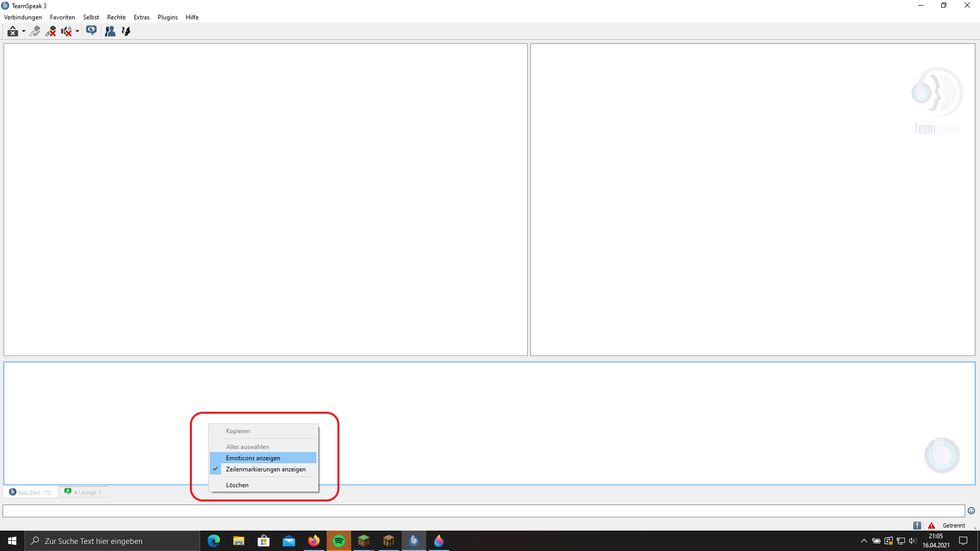Image resolution: width=980 pixels, height=551 pixels.
Task: Open the Rechte menu
Action: pos(116,17)
